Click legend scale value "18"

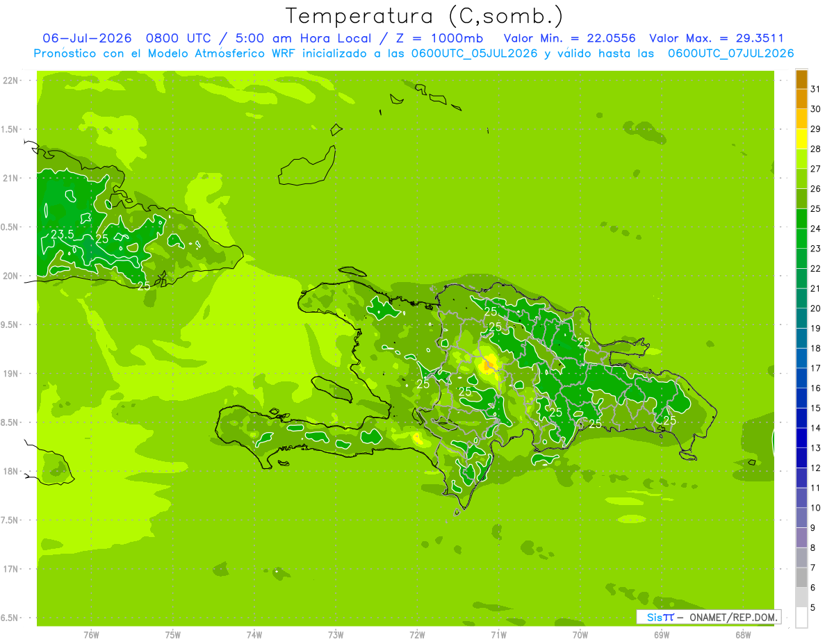pyautogui.click(x=815, y=348)
